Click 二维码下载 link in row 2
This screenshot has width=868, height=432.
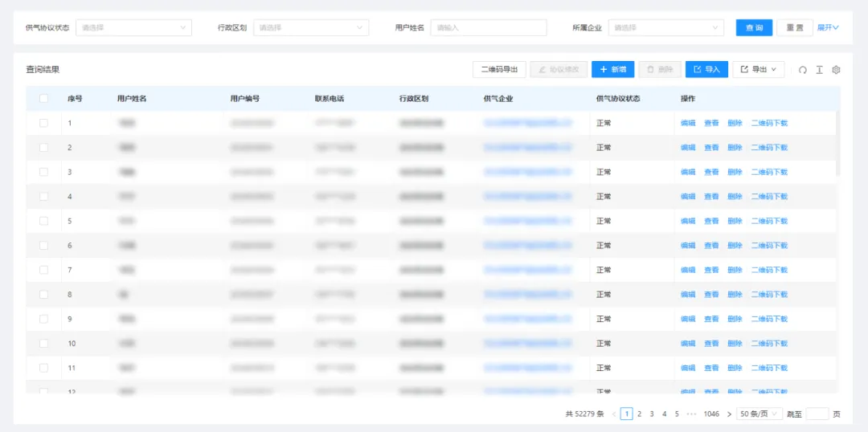coord(769,148)
